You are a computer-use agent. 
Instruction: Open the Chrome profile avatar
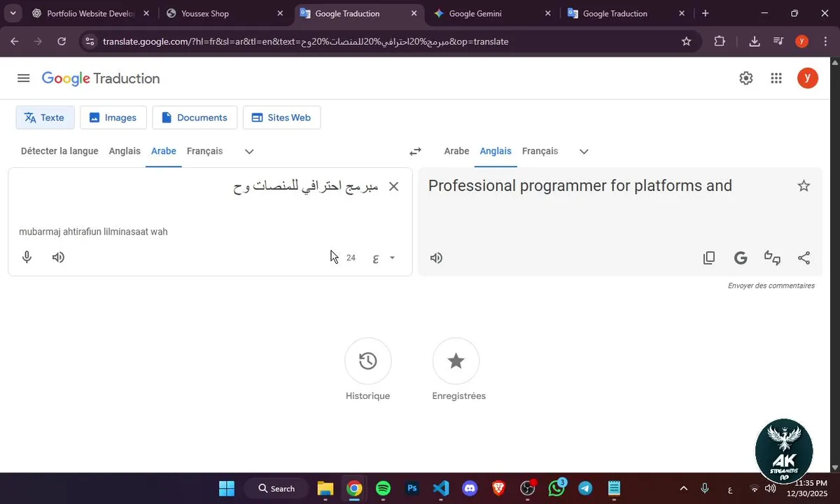[802, 41]
